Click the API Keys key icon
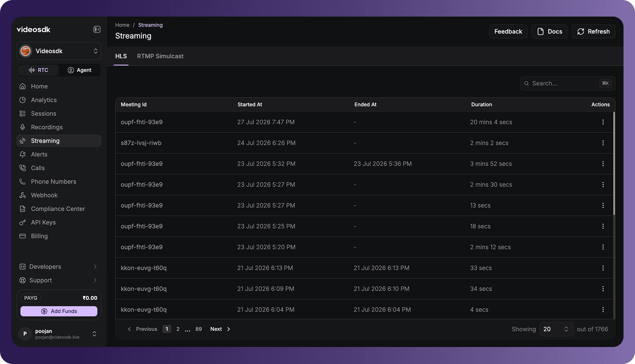Viewport: 635px width, 364px height. pyautogui.click(x=23, y=222)
